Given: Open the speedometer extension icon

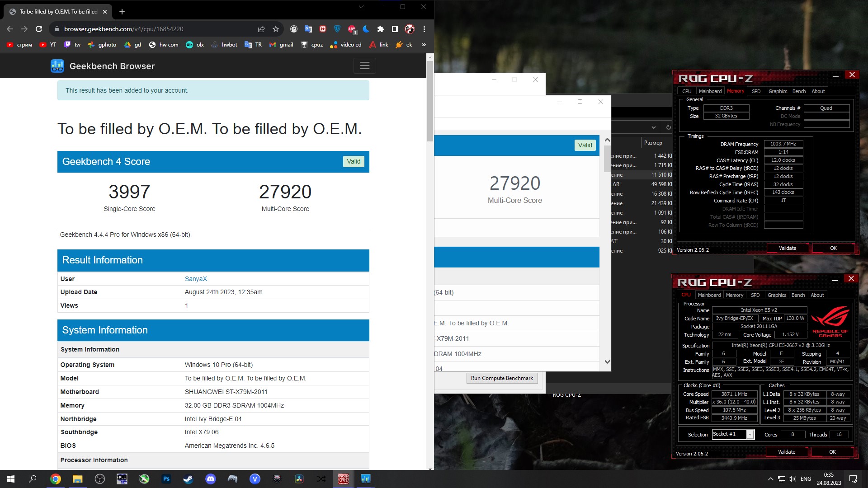Looking at the screenshot, I should click(x=294, y=29).
